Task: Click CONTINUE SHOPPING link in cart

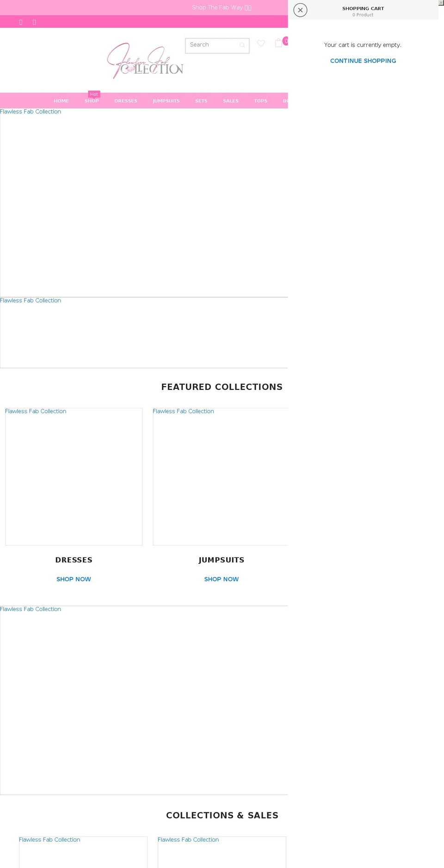Action: coord(363,61)
